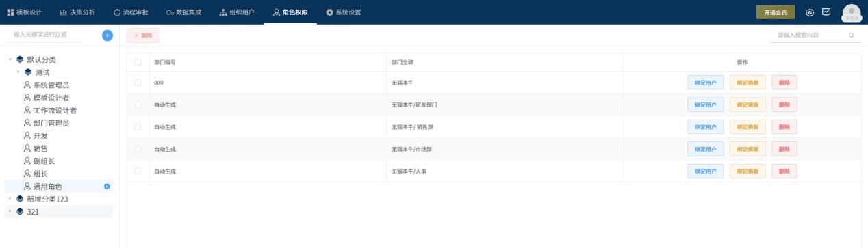Select the 模板设计者 role
The width and height of the screenshot is (868, 248).
[x=51, y=98]
